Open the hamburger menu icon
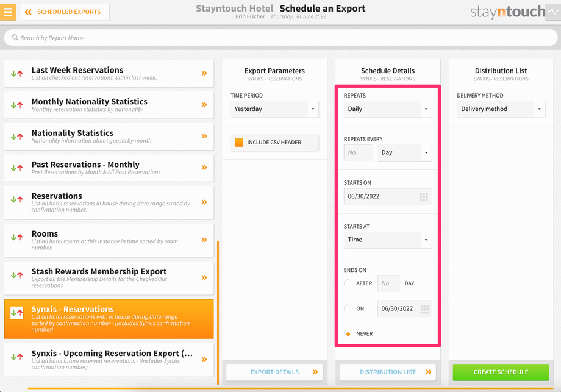The image size is (561, 392). (8, 12)
